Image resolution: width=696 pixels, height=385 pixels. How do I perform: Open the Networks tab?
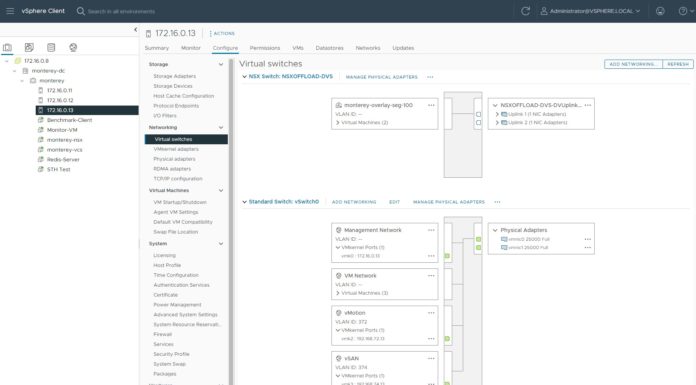(368, 48)
